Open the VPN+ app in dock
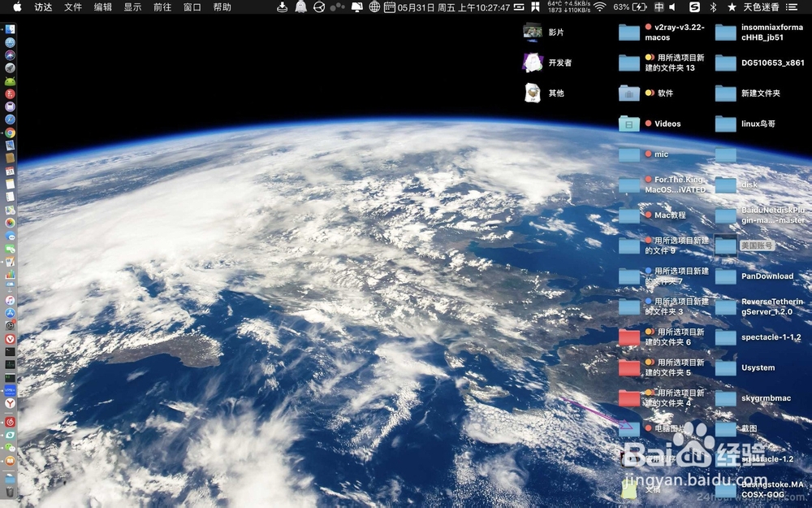 click(x=10, y=390)
